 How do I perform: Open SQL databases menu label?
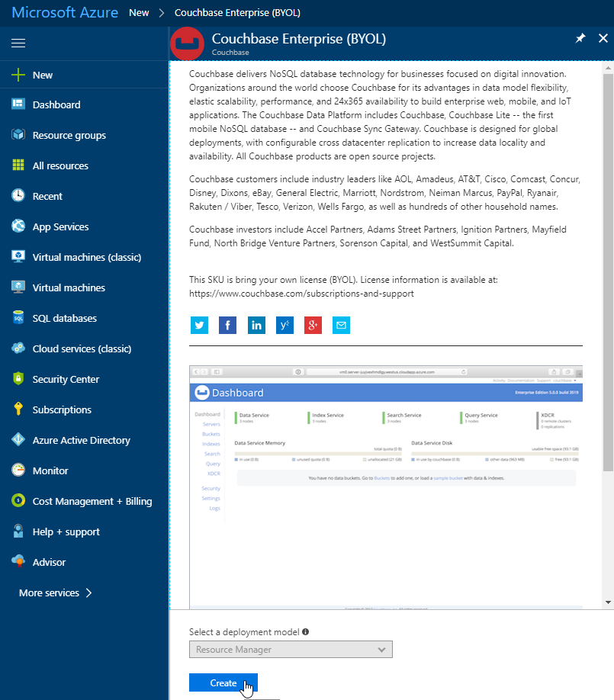(x=64, y=318)
